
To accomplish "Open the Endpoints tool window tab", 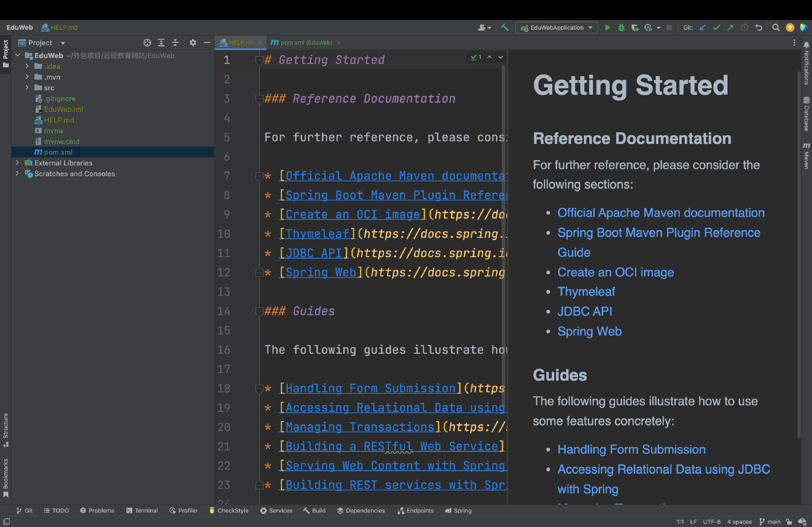I will click(x=416, y=510).
